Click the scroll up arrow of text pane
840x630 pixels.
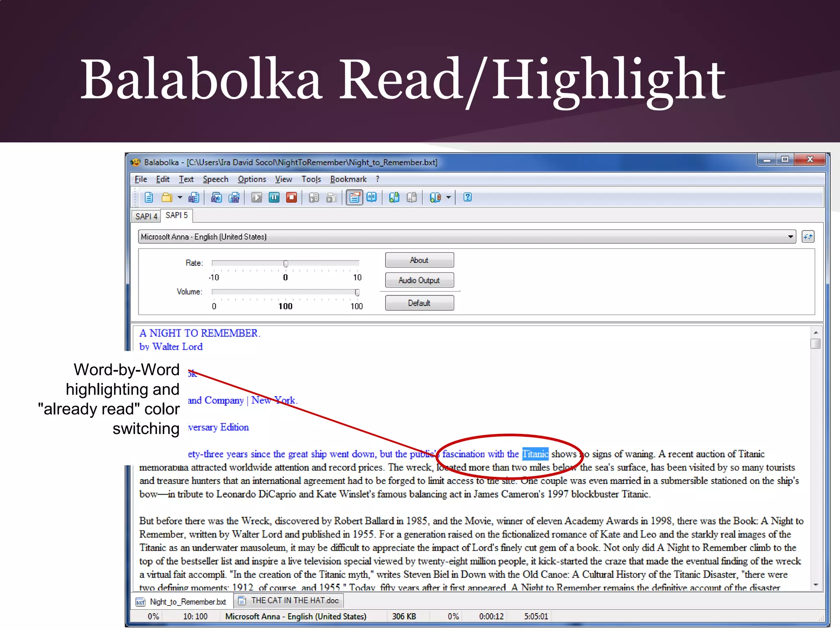pyautogui.click(x=816, y=332)
